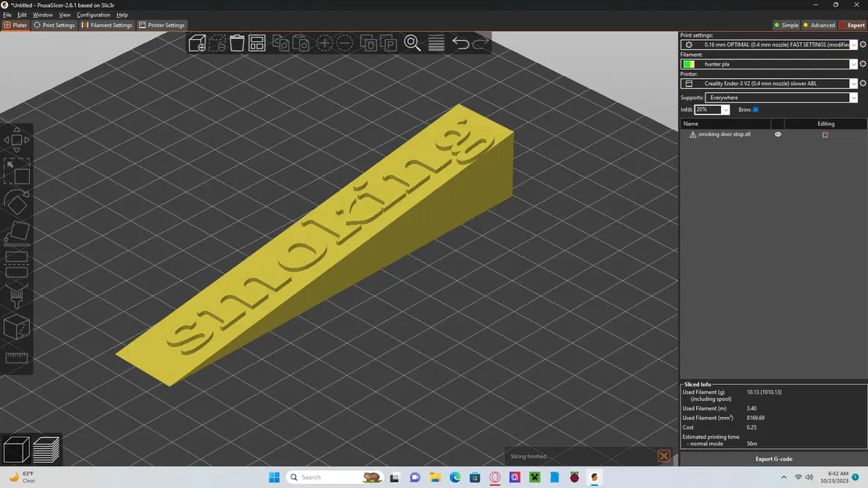Show hidden icons in the Windows system tray
The width and height of the screenshot is (868, 488).
point(784,477)
